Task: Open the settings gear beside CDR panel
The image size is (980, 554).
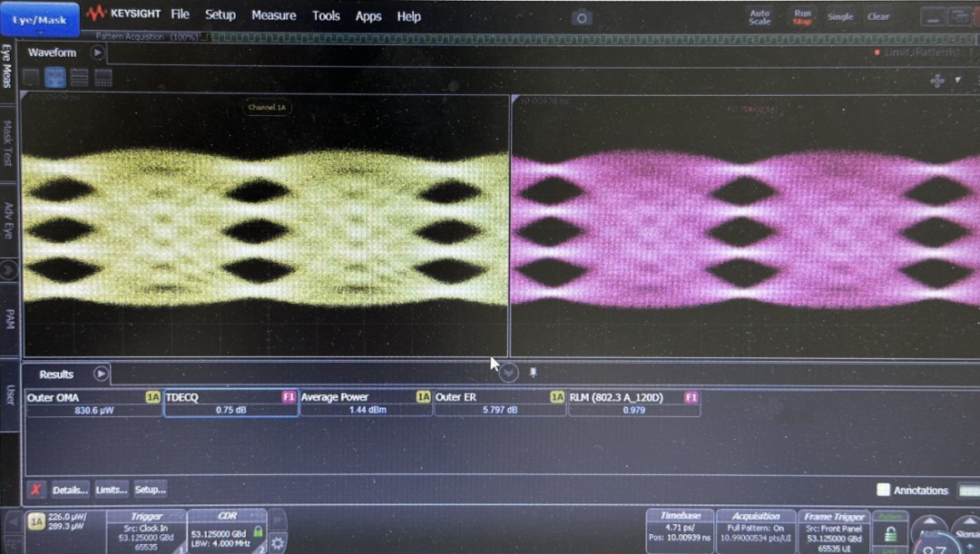Action: (x=278, y=543)
